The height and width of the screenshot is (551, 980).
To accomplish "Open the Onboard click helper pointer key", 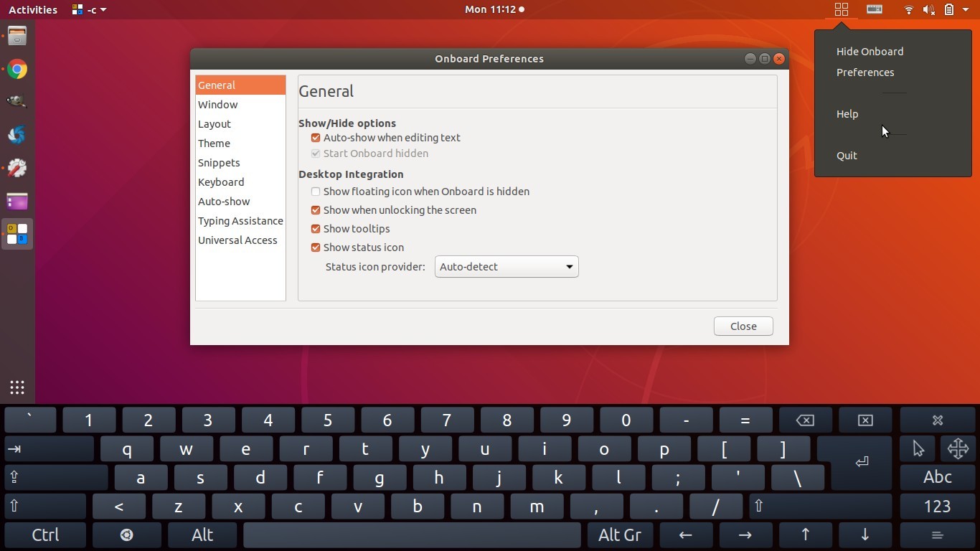I will coord(918,449).
